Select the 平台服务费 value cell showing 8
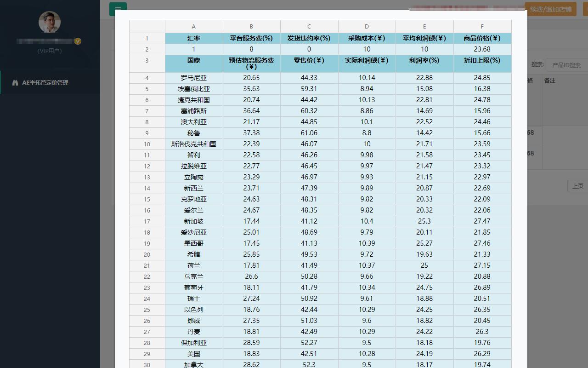 pyautogui.click(x=251, y=49)
